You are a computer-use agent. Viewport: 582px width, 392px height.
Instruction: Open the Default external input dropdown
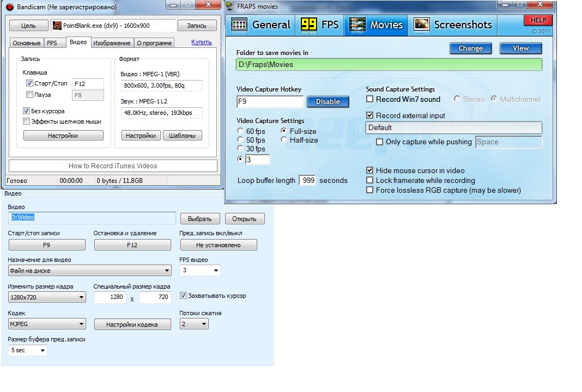click(454, 127)
